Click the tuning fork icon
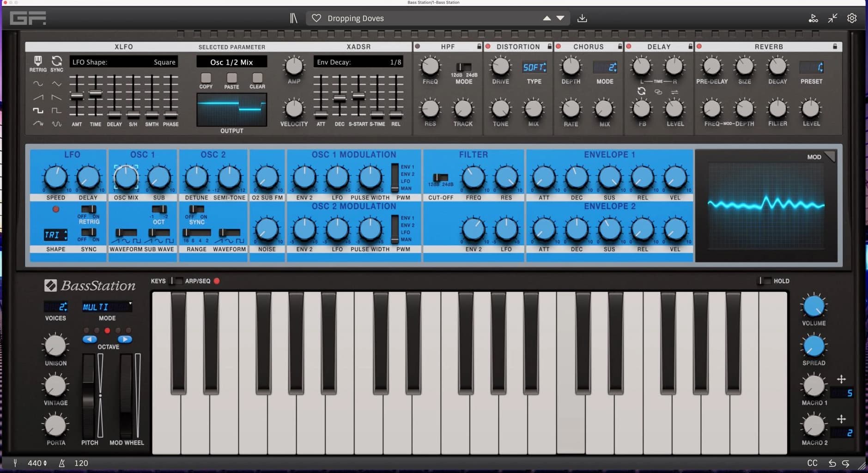 pos(15,463)
